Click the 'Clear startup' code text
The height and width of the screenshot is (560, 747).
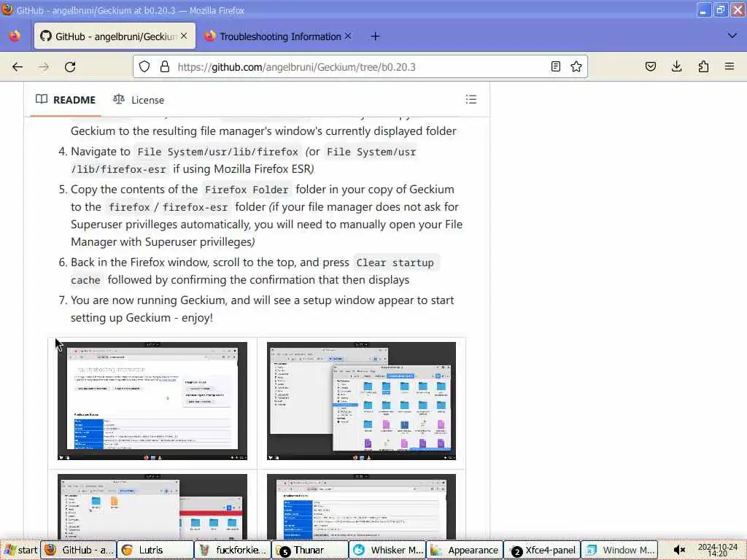[x=395, y=262]
